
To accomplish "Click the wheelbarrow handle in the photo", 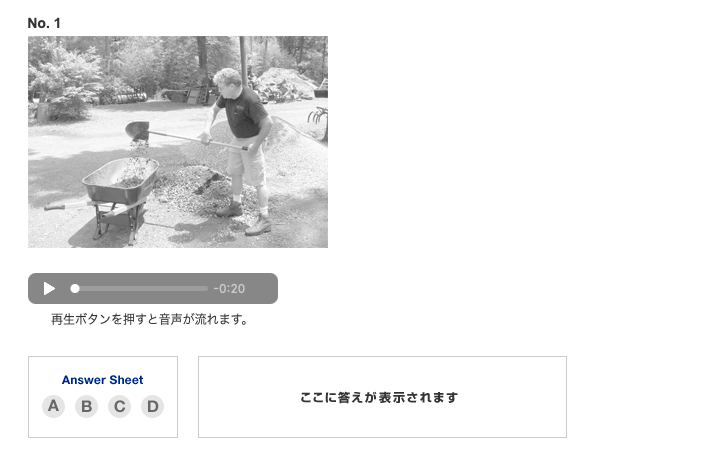I will [x=62, y=206].
